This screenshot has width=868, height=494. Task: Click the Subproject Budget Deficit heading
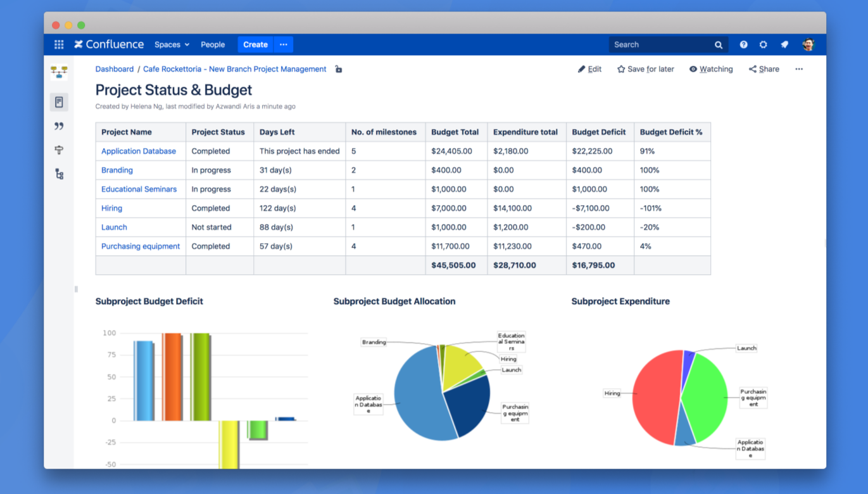[x=149, y=301]
